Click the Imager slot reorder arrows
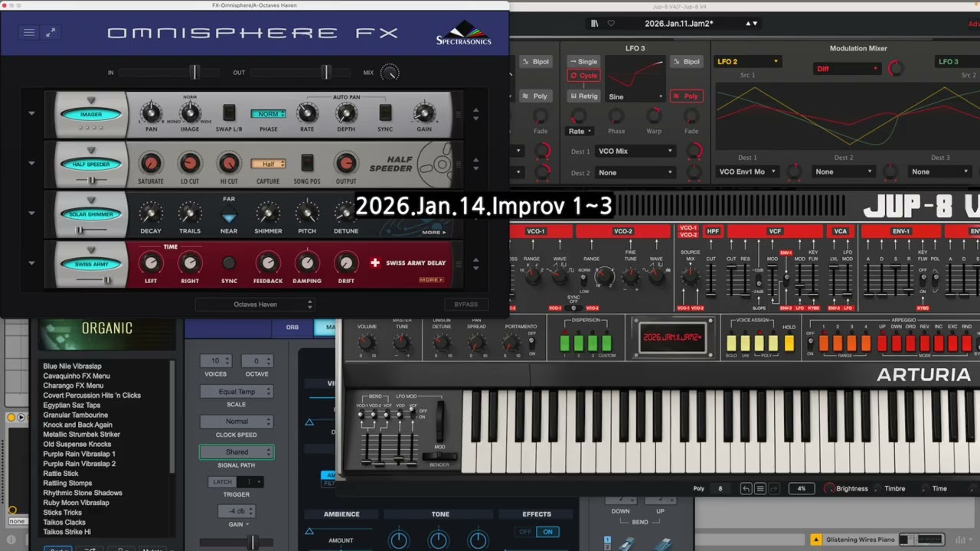This screenshot has height=551, width=980. (475, 114)
